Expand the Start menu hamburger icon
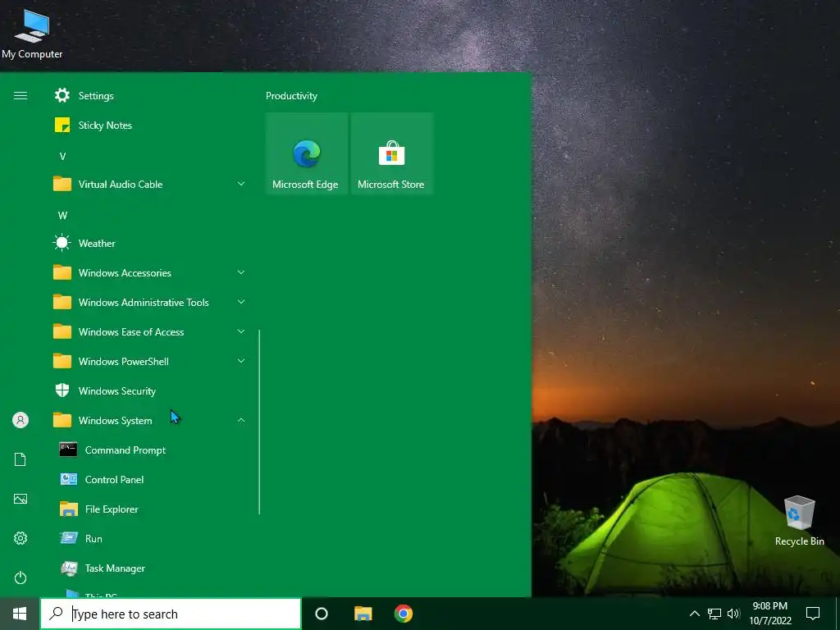 pos(21,95)
